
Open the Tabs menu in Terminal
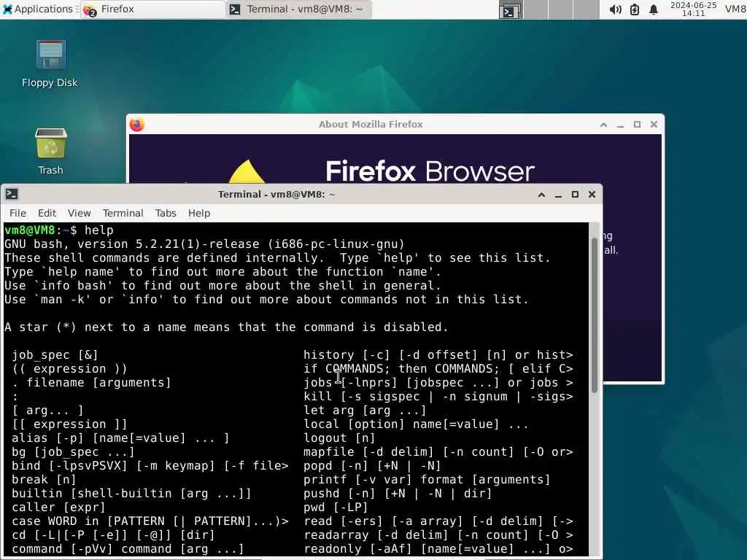166,214
